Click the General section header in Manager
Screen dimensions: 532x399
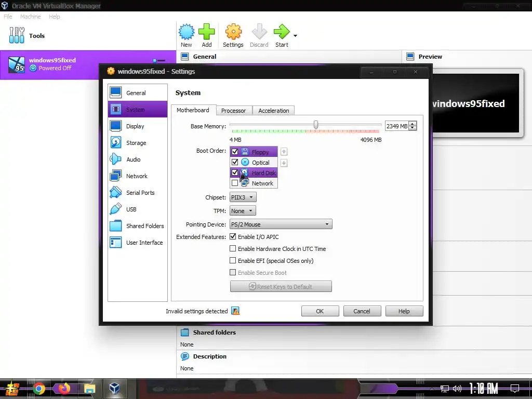[x=205, y=57]
